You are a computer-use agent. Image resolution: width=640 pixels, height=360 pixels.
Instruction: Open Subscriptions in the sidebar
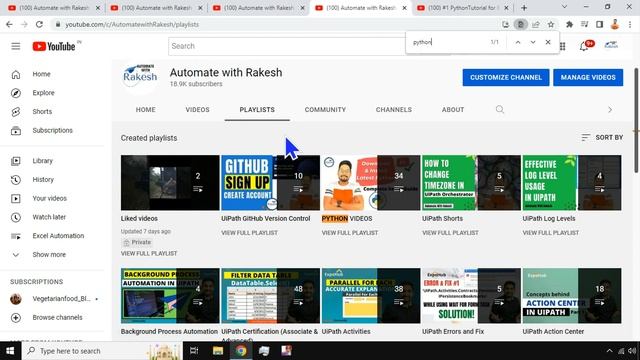point(52,131)
